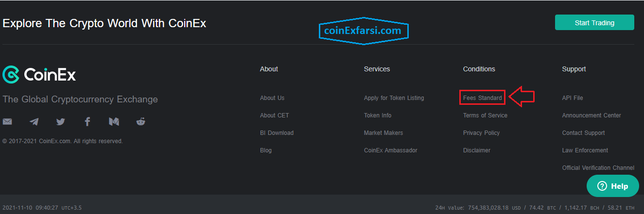View the Privacy Policy
Image resolution: width=644 pixels, height=214 pixels.
click(481, 133)
